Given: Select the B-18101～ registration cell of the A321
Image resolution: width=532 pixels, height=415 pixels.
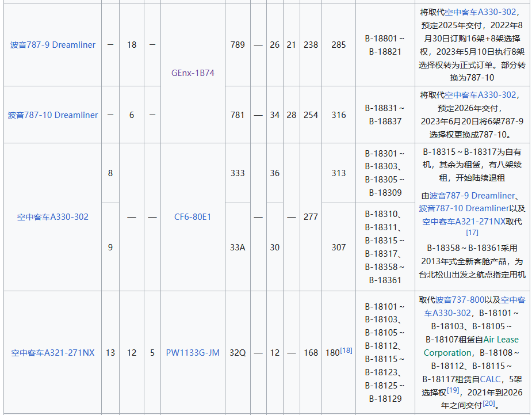Looking at the screenshot, I should click(x=385, y=353).
